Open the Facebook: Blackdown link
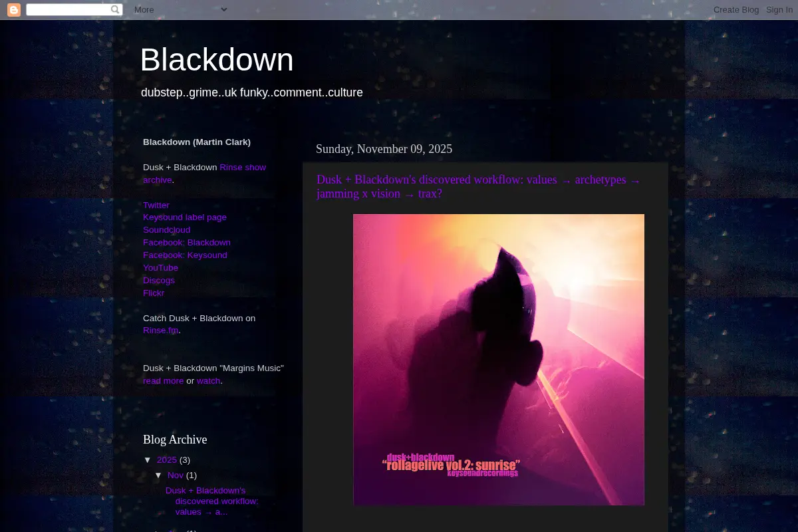Viewport: 798px width, 532px height. coord(187,243)
